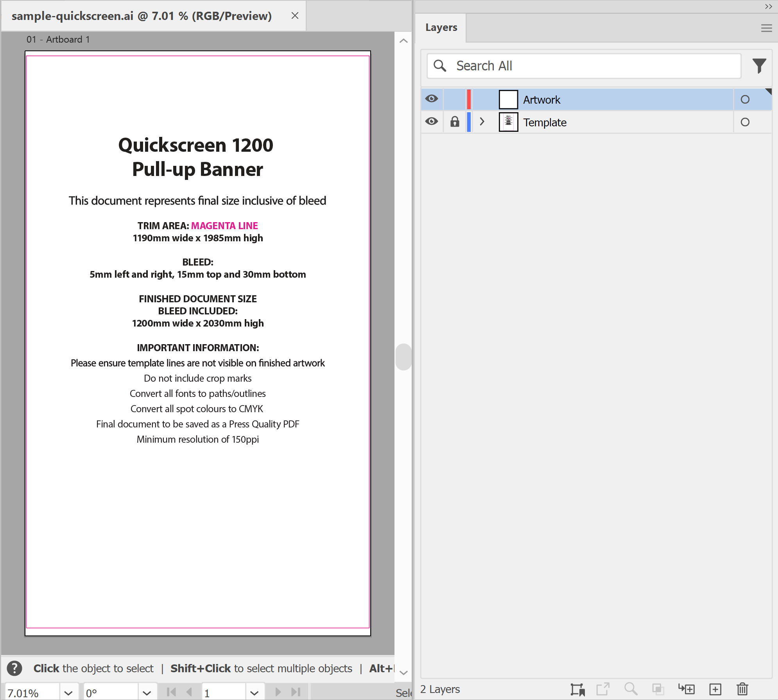
Task: Click the Artwork layer target circle
Action: 745,99
